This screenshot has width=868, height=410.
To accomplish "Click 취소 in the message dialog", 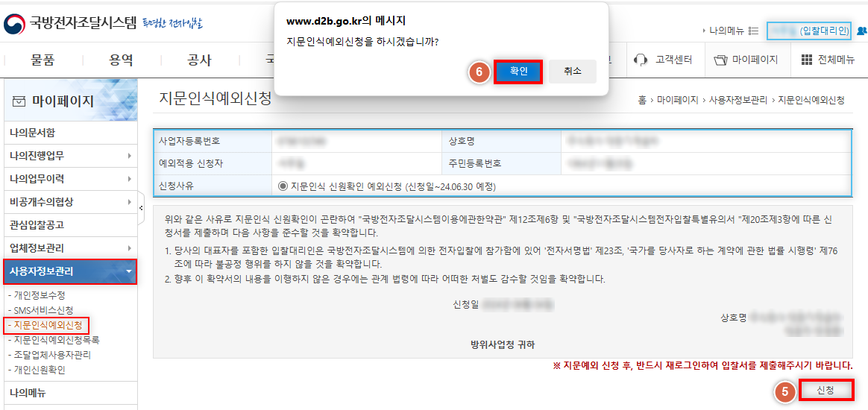I will coord(573,72).
